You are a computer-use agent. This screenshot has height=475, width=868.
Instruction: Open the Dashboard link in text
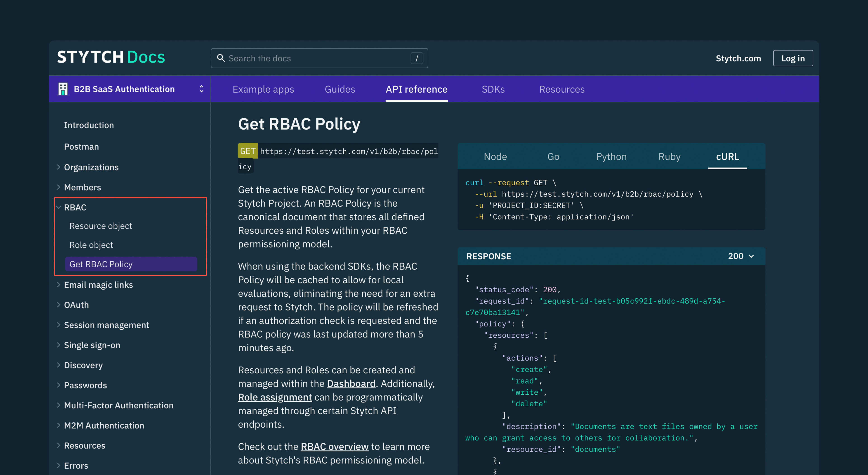351,383
